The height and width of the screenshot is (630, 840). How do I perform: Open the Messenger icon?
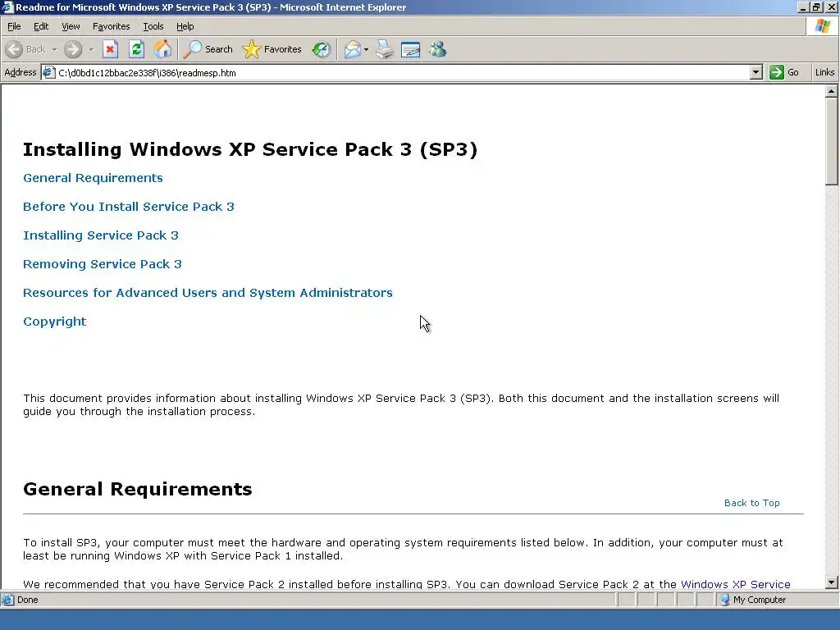coord(438,49)
